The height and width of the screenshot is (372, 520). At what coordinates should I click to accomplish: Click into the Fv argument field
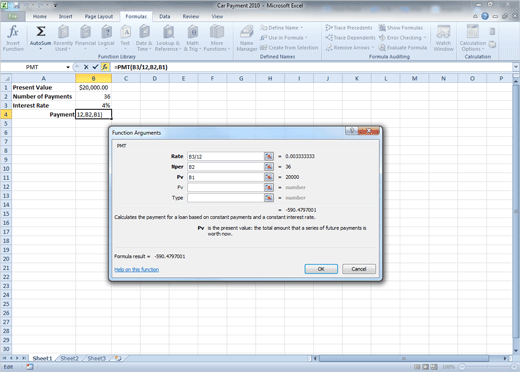pyautogui.click(x=226, y=187)
